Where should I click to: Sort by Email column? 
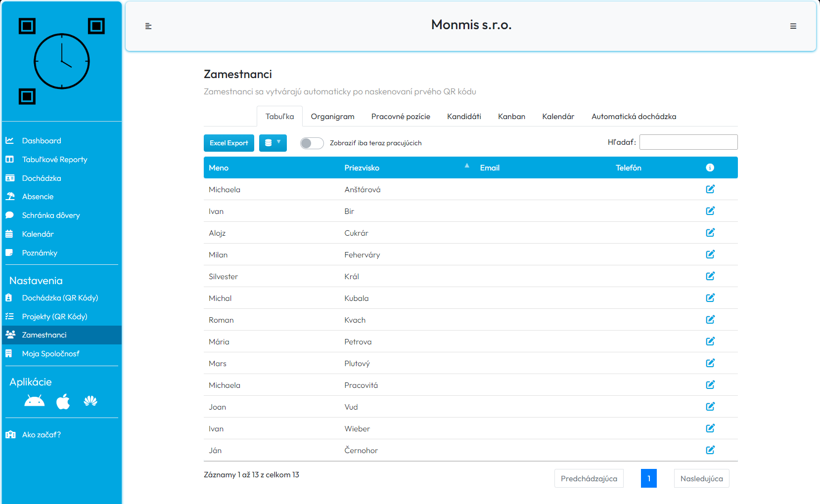click(543, 168)
